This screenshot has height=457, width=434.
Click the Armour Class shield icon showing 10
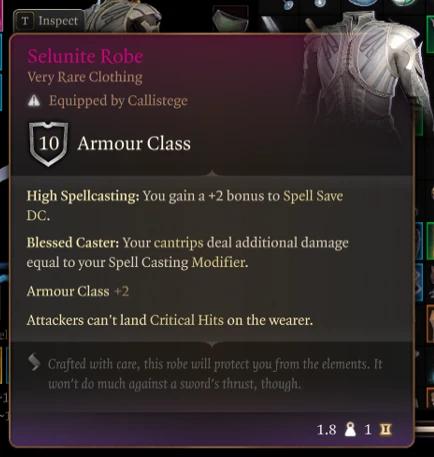point(49,144)
